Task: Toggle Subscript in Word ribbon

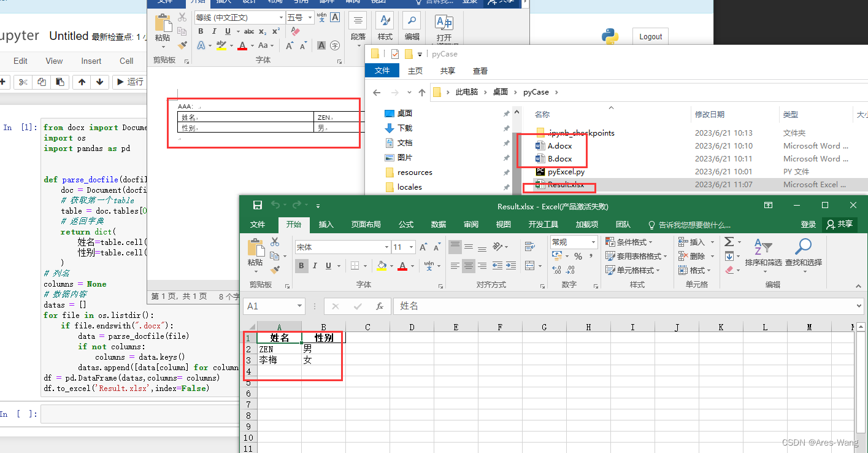Action: coord(263,31)
